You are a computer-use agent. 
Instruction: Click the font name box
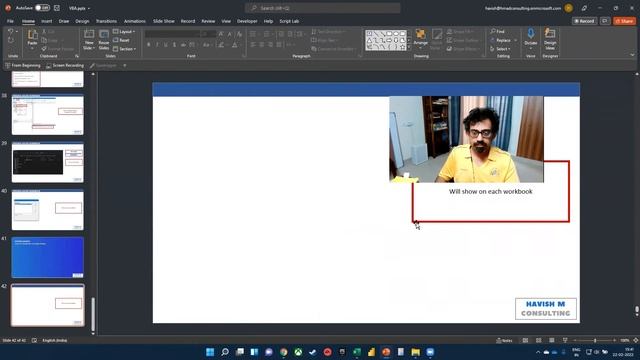click(x=173, y=34)
